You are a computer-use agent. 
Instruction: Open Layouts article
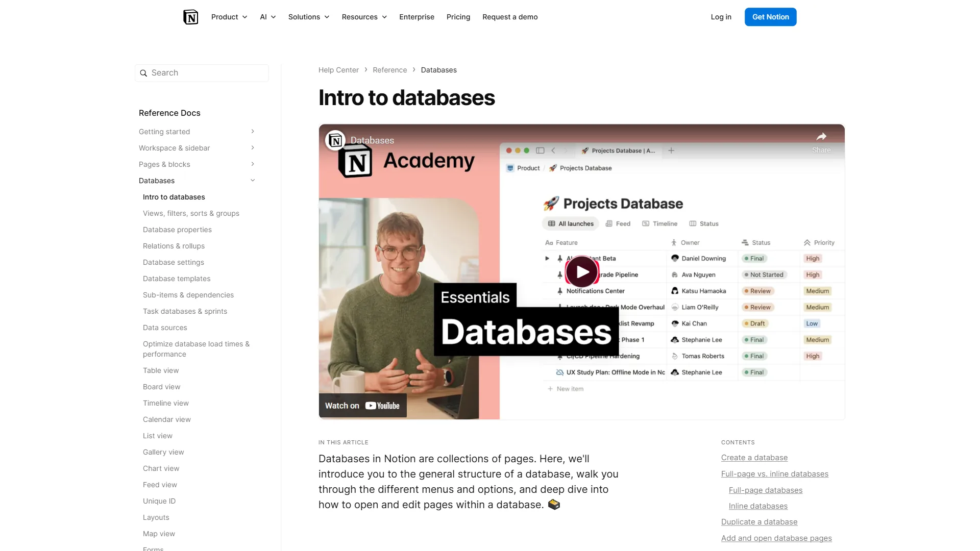[156, 517]
